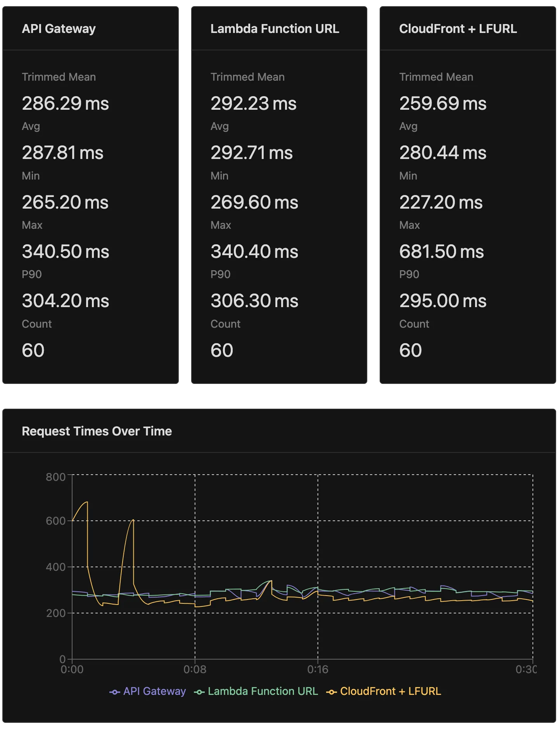Image resolution: width=560 pixels, height=729 pixels.
Task: Click the second CloudFront spike peak near 600
Action: [x=133, y=520]
